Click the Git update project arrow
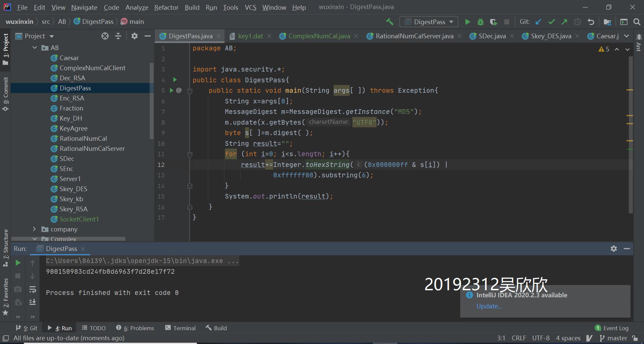This screenshot has height=344, width=644. [x=538, y=22]
